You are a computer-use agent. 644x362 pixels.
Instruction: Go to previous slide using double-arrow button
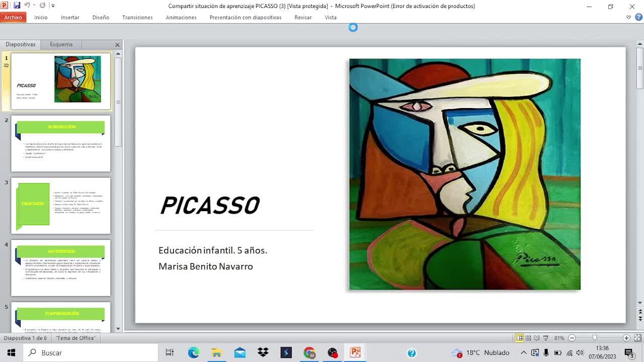coord(640,312)
